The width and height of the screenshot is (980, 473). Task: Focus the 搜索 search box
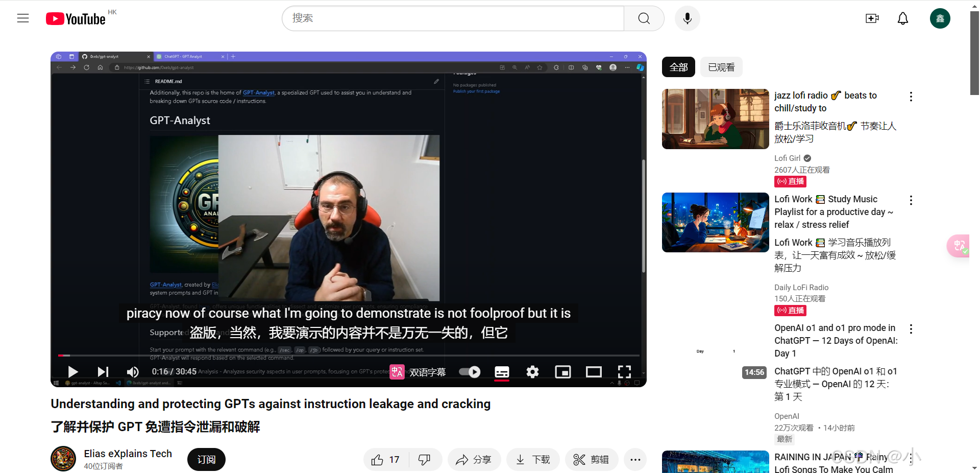point(453,18)
